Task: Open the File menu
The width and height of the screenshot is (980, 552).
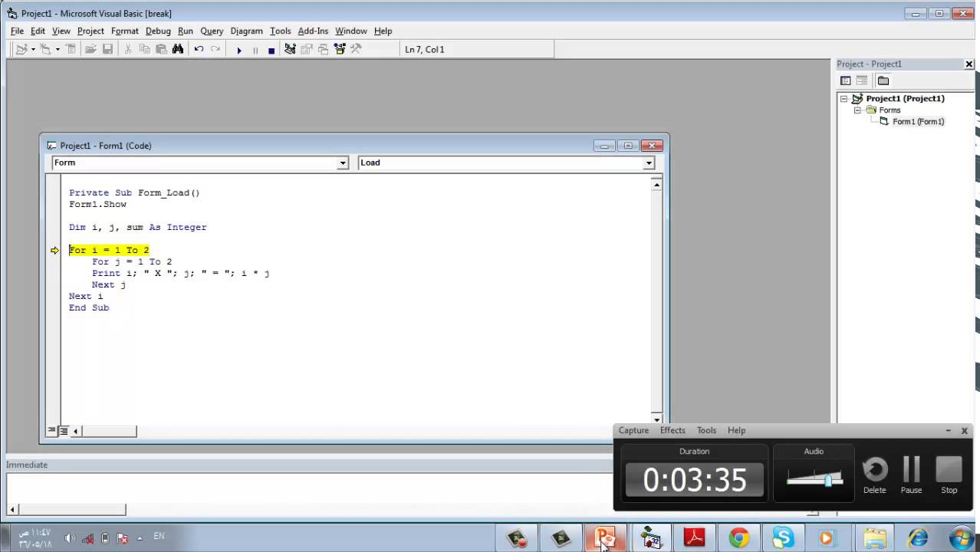Action: (17, 31)
